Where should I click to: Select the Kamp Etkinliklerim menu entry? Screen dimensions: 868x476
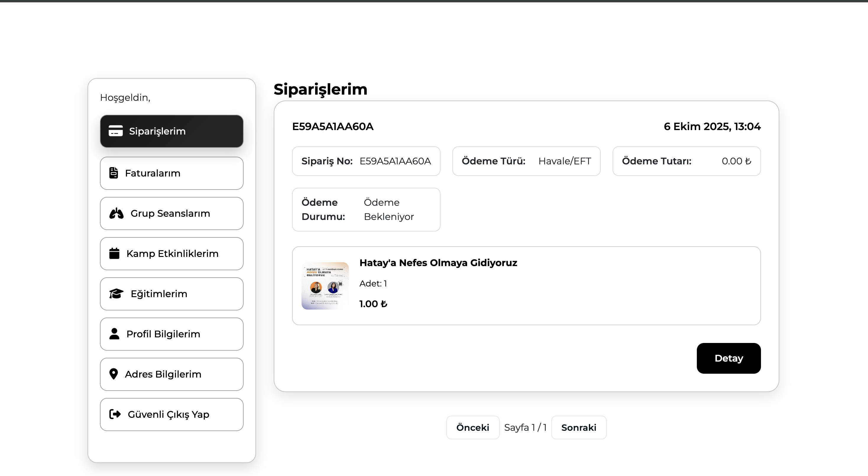(x=171, y=254)
